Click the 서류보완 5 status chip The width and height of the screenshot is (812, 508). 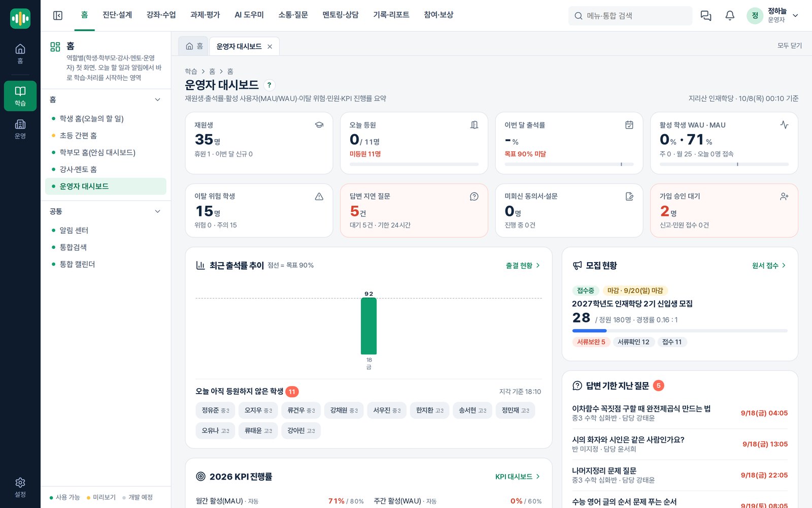click(x=591, y=342)
